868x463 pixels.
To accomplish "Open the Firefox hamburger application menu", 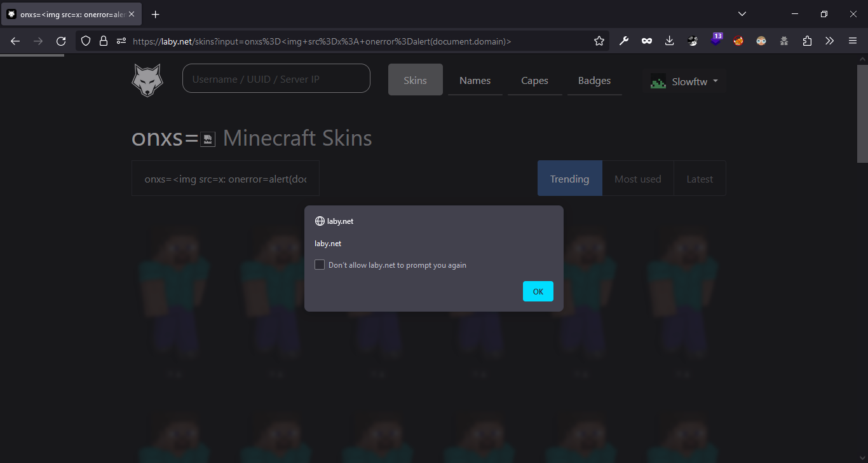I will 853,41.
